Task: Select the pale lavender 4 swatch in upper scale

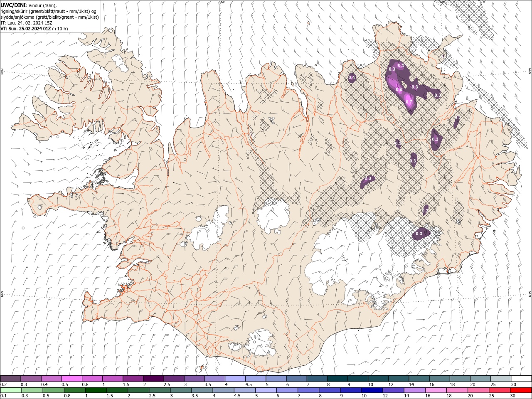Action: (235, 379)
